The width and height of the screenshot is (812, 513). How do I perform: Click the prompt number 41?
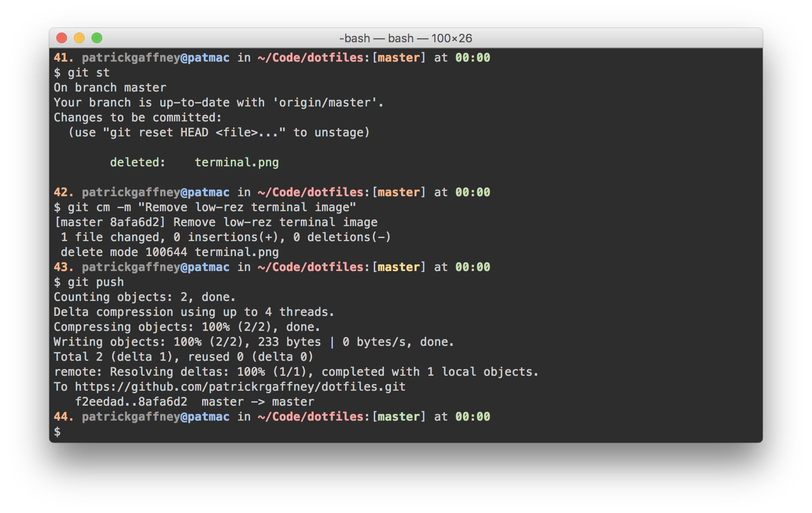click(x=63, y=58)
